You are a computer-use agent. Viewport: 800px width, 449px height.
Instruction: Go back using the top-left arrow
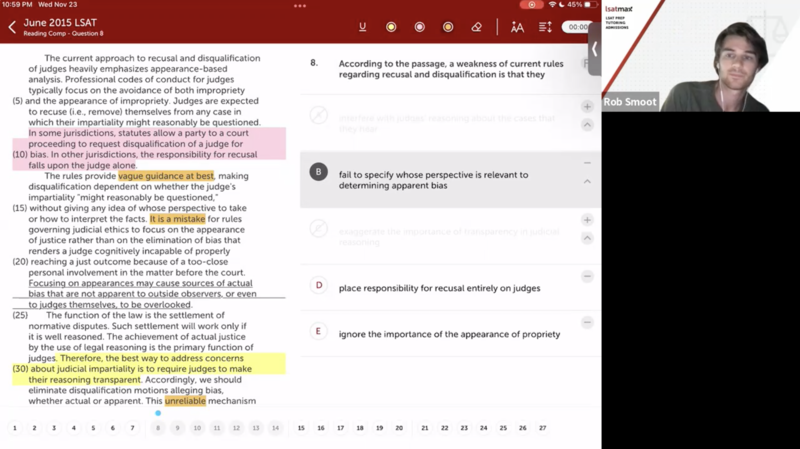click(12, 27)
